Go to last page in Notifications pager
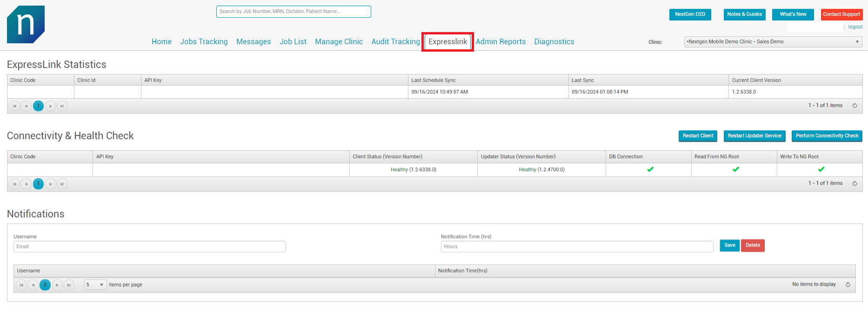The width and height of the screenshot is (868, 315). click(x=69, y=285)
